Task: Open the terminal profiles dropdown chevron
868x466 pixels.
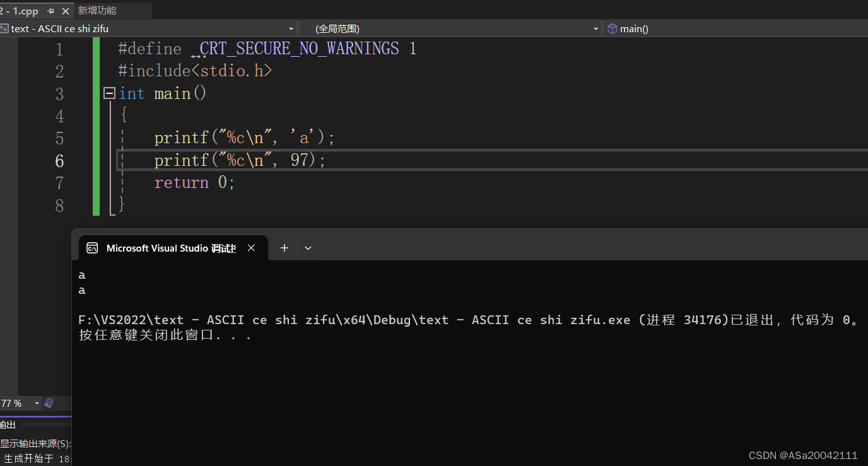Action: tap(308, 248)
